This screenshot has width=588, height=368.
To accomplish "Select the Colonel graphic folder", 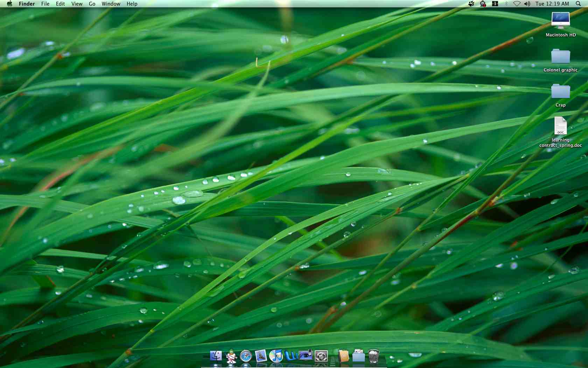I will click(560, 56).
